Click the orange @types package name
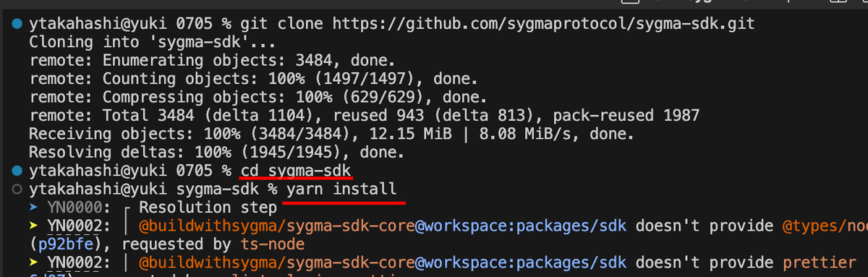Image resolution: width=868 pixels, height=277 pixels. pyautogui.click(x=825, y=226)
